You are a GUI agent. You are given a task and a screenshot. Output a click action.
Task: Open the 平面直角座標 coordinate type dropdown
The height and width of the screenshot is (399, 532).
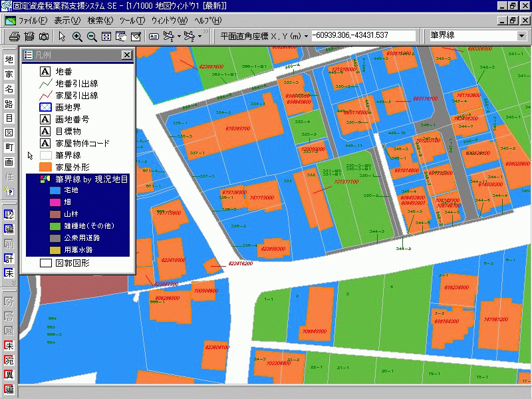306,36
